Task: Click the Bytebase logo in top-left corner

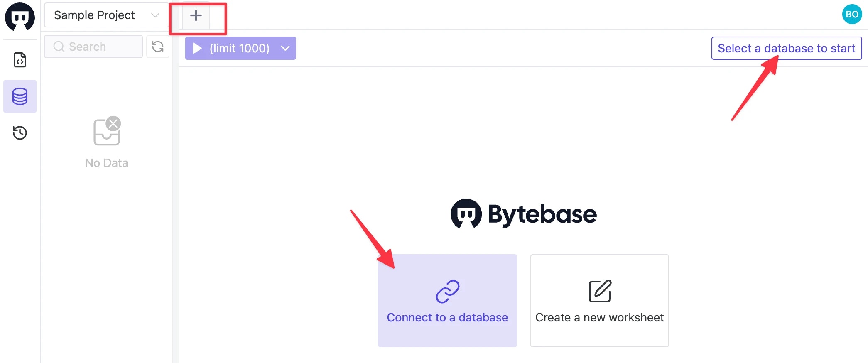Action: pos(20,17)
